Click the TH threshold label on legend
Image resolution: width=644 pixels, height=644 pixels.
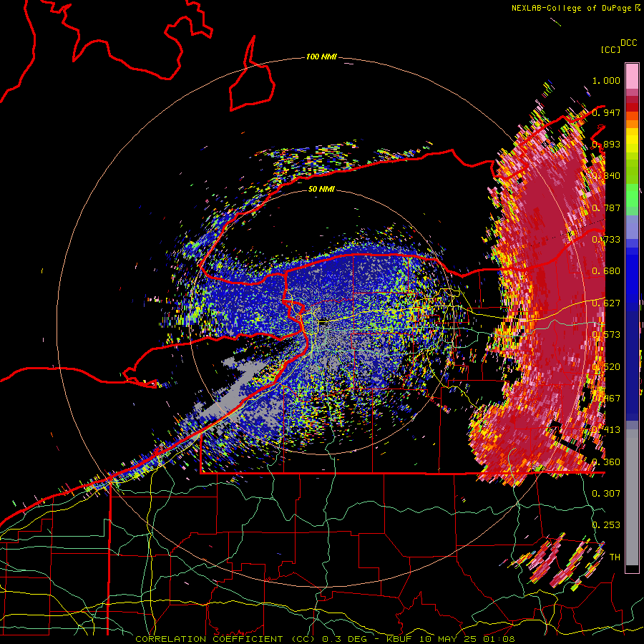pos(615,557)
